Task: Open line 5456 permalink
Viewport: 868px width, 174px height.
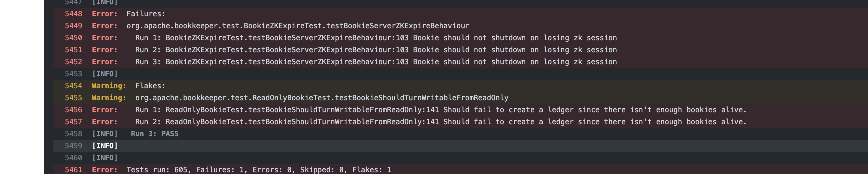Action: (x=74, y=110)
